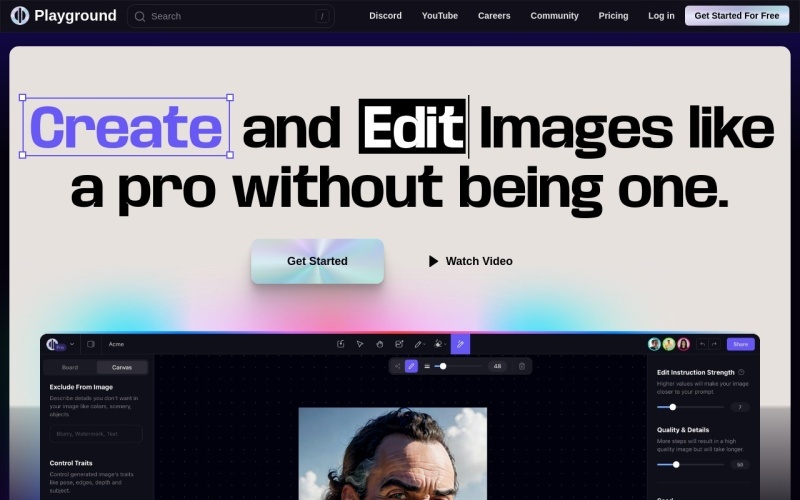This screenshot has width=800, height=500.
Task: Switch to the Canvas tab
Action: coord(122,367)
